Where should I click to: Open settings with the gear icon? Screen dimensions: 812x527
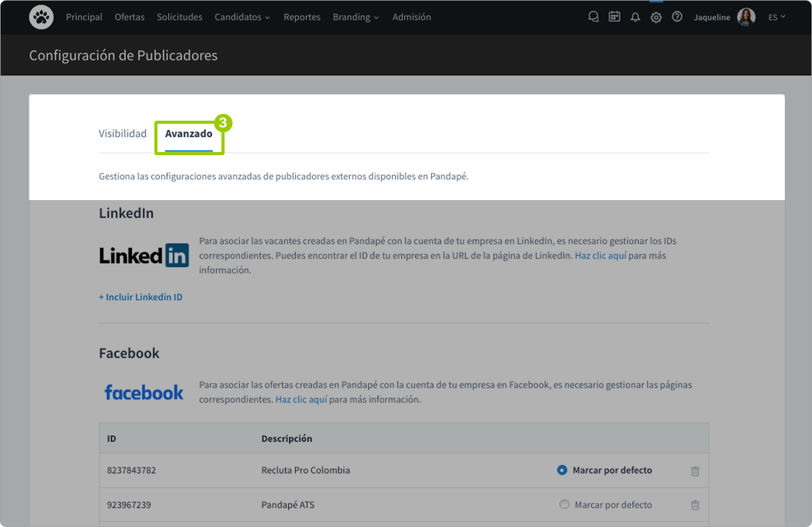[656, 17]
